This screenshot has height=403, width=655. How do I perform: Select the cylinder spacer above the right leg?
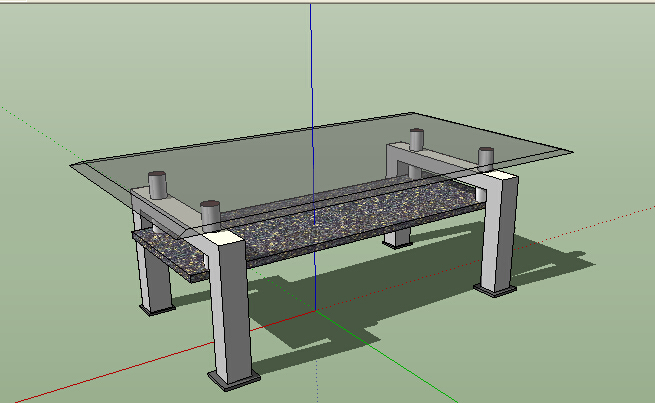[486, 159]
